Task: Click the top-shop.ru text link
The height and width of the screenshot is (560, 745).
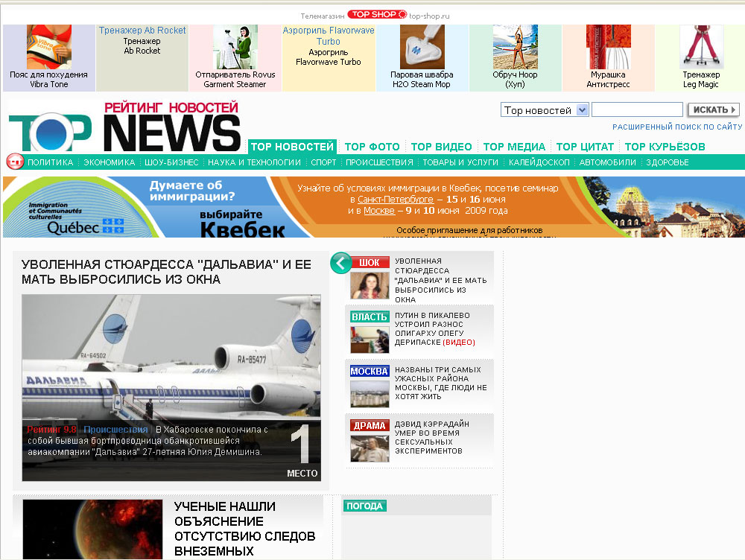Action: [x=429, y=16]
